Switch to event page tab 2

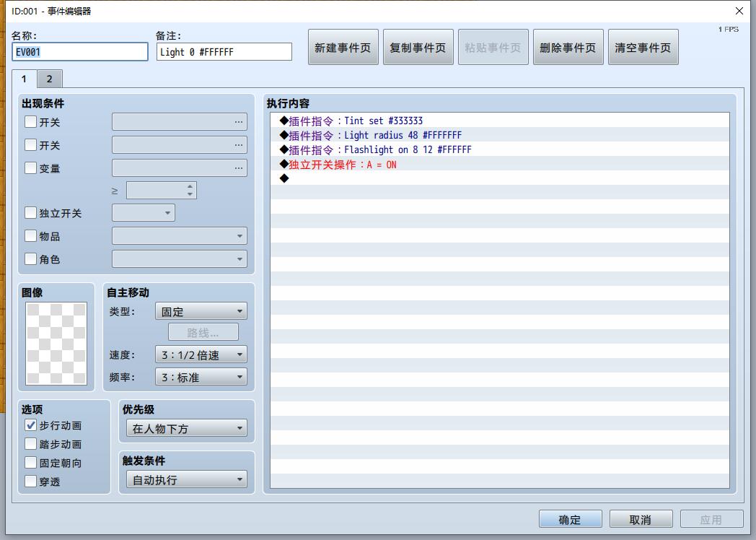pyautogui.click(x=50, y=79)
